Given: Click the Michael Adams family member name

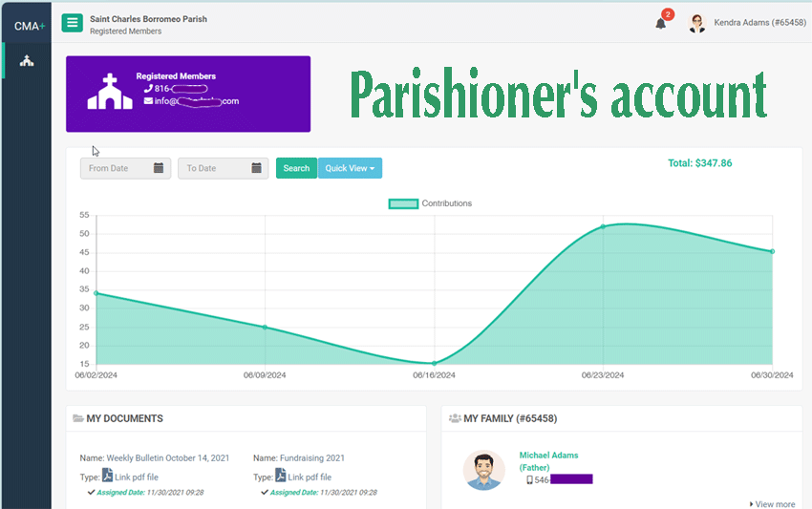Looking at the screenshot, I should point(548,456).
